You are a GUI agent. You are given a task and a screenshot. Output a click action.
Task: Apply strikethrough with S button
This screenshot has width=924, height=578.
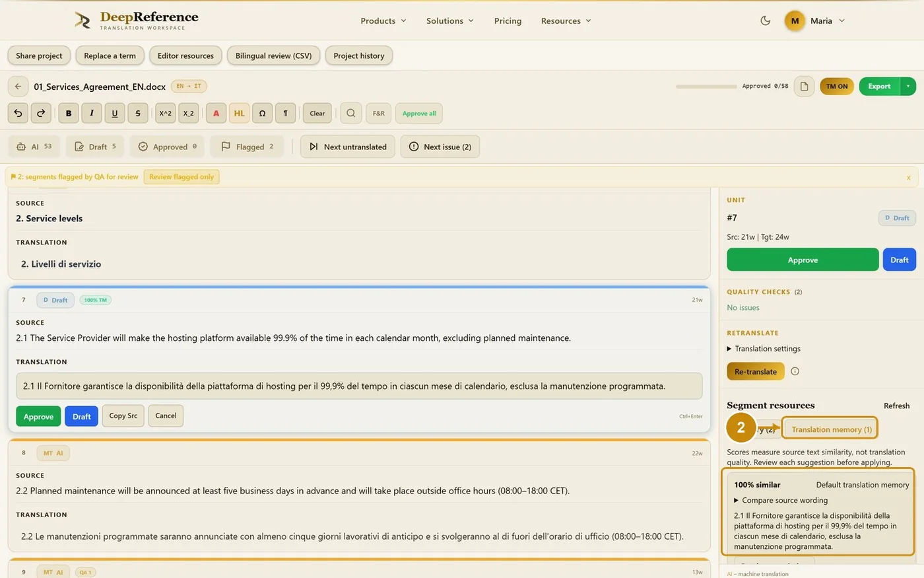[x=138, y=113]
